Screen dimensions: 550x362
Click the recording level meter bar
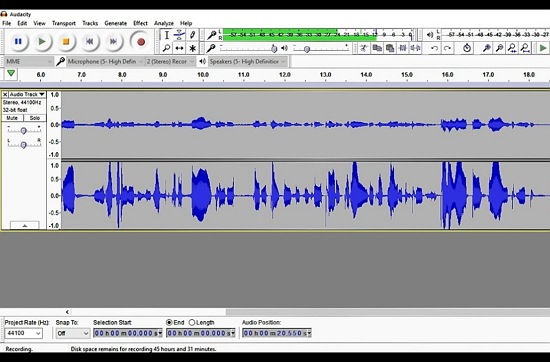point(318,35)
